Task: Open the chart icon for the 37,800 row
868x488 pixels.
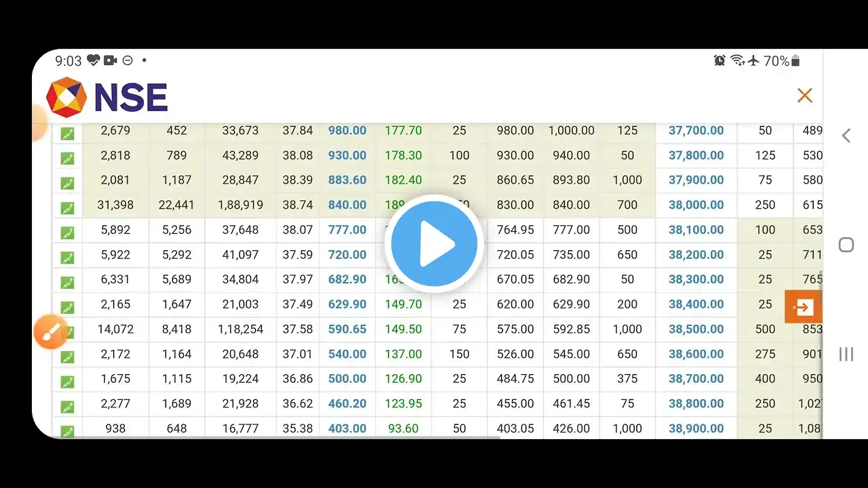Action: tap(67, 159)
